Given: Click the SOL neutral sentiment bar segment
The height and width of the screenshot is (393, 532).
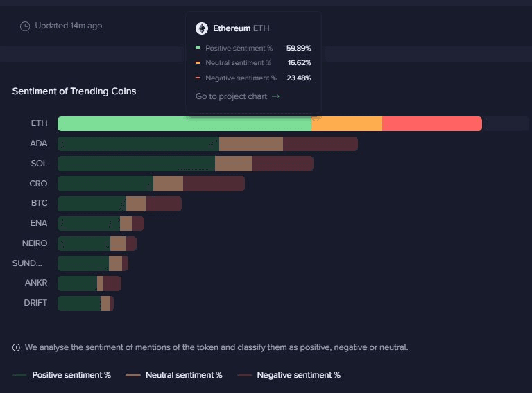Looking at the screenshot, I should click(233, 164).
